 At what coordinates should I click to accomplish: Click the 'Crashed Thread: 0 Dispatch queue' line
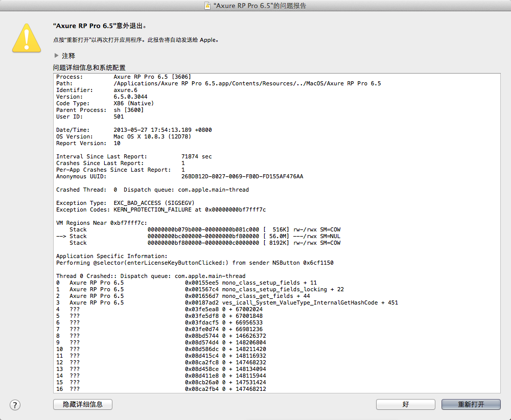pos(152,190)
